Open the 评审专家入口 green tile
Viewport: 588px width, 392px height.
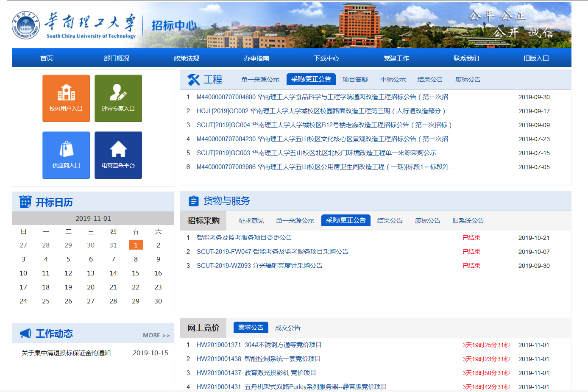118,98
